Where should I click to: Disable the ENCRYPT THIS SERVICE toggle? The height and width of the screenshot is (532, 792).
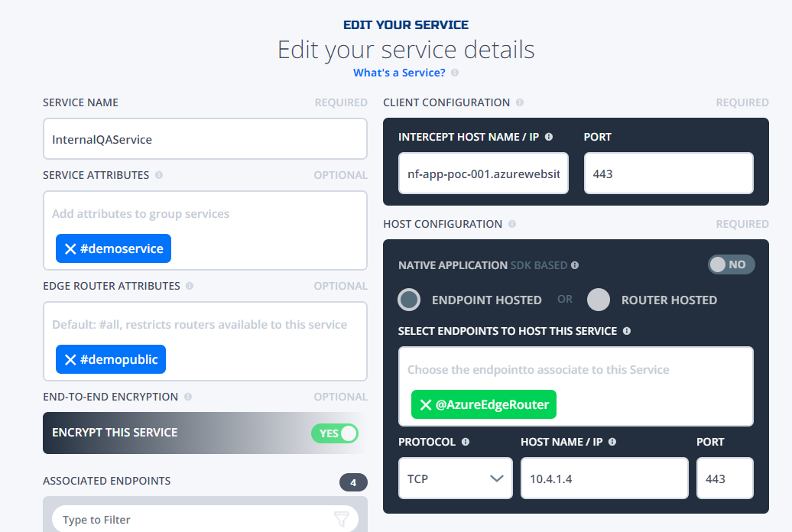[x=336, y=433]
